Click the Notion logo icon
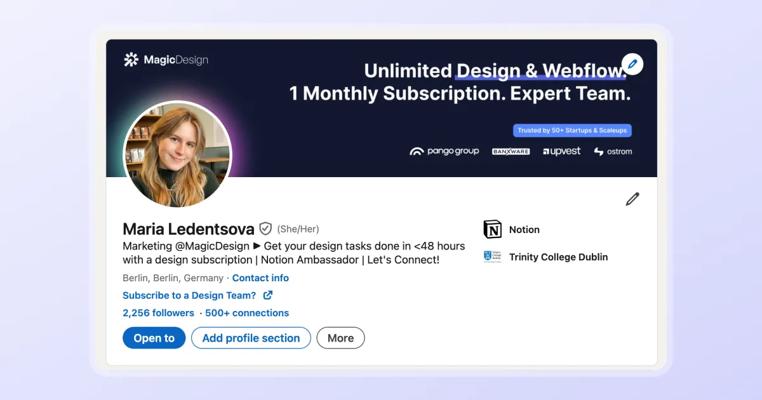This screenshot has width=762, height=400. pyautogui.click(x=492, y=229)
